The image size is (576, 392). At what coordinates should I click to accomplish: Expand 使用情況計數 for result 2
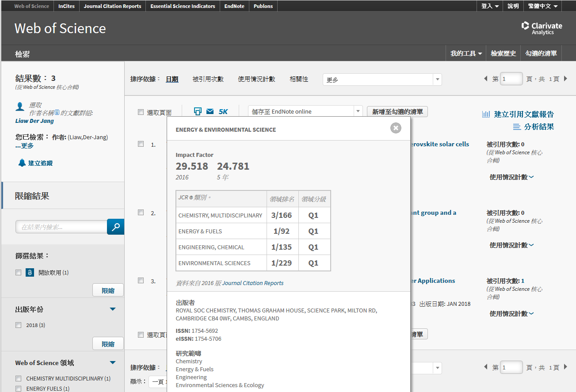click(511, 245)
